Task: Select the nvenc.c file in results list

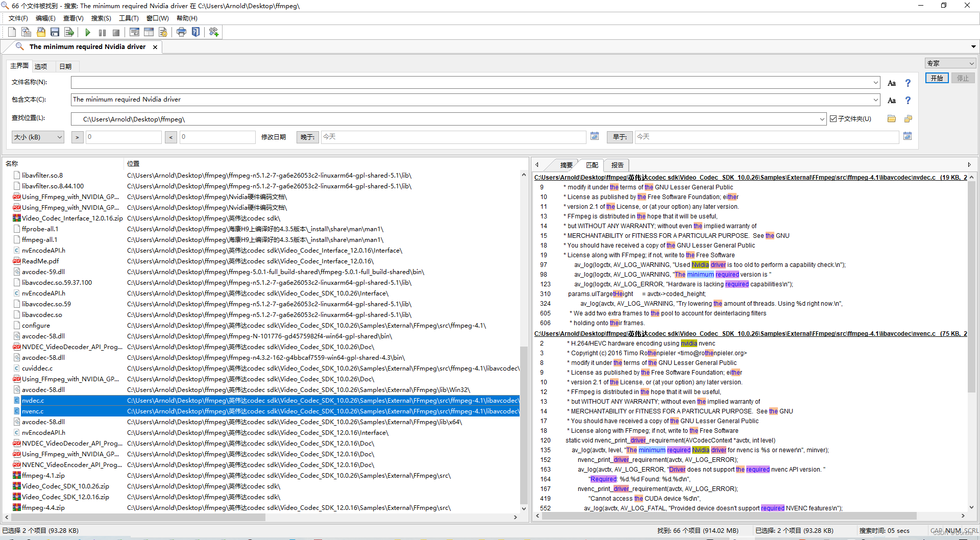Action: pos(33,411)
